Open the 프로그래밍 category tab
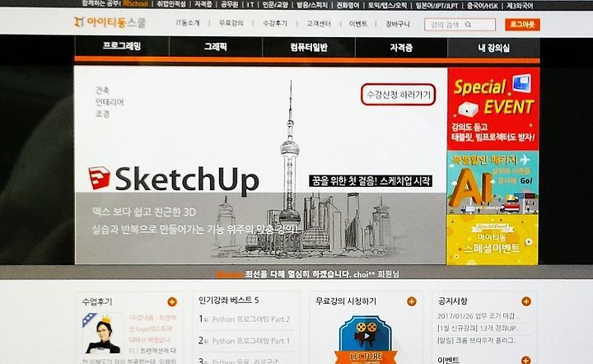This screenshot has height=364, width=593. tap(122, 46)
